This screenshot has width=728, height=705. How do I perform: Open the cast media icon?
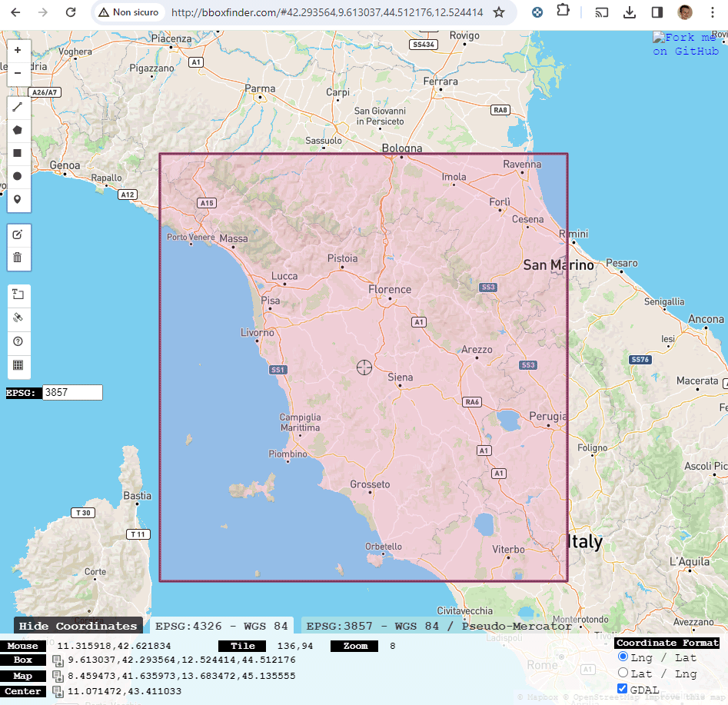pyautogui.click(x=602, y=12)
